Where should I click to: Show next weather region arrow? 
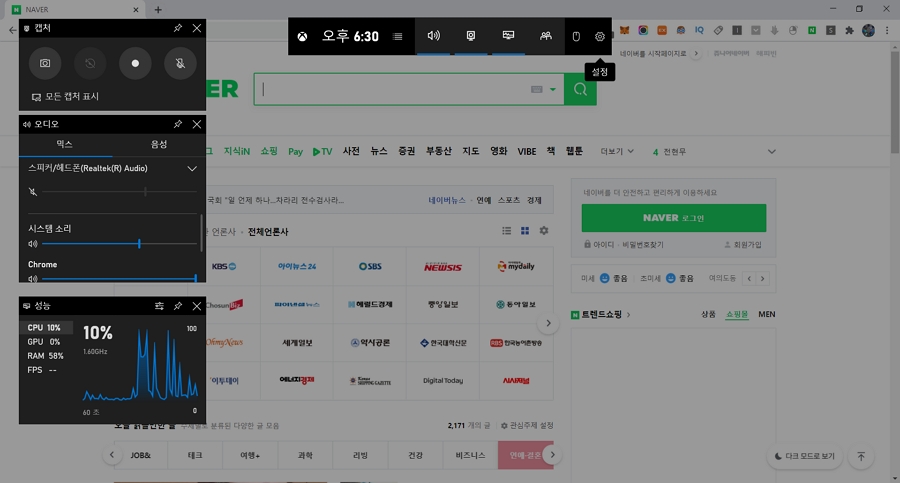(x=762, y=279)
